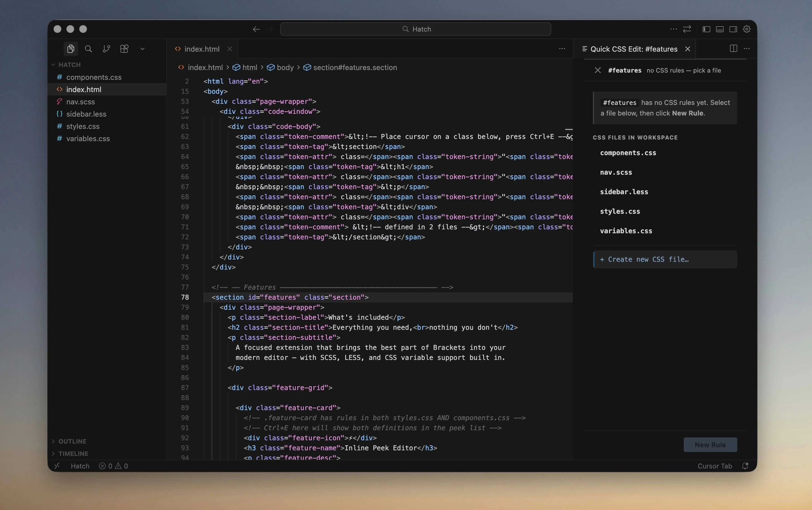Select the Search icon in the sidebar
812x510 pixels.
pos(88,49)
